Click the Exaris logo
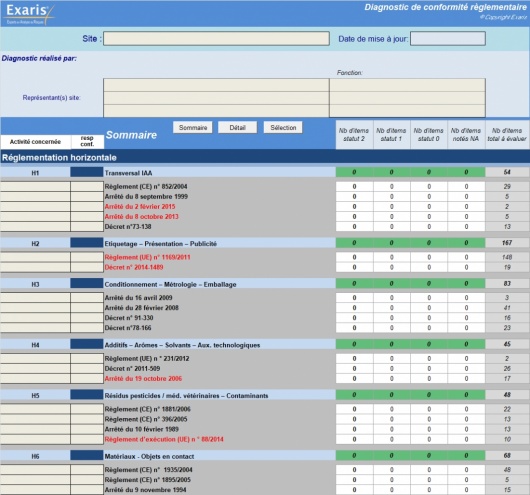The height and width of the screenshot is (495, 530). 29,14
